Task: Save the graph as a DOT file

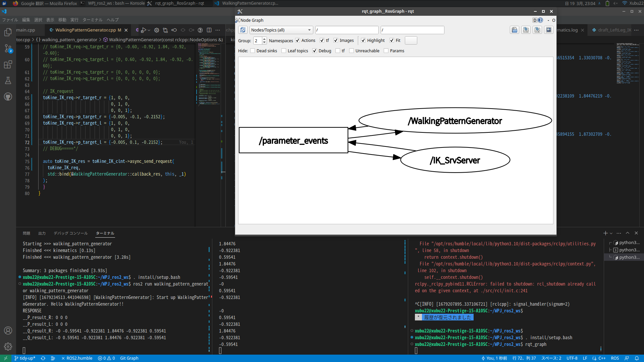Action: (526, 30)
